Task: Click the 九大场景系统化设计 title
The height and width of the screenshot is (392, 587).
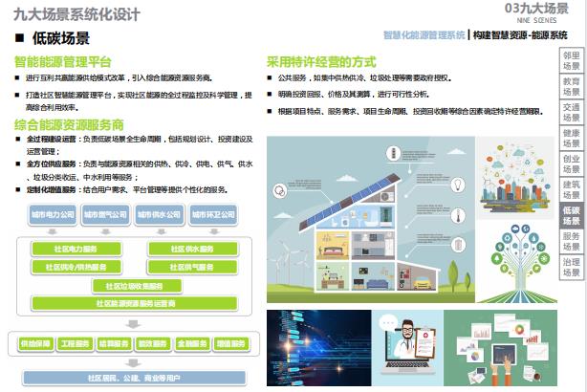Action: pos(76,14)
